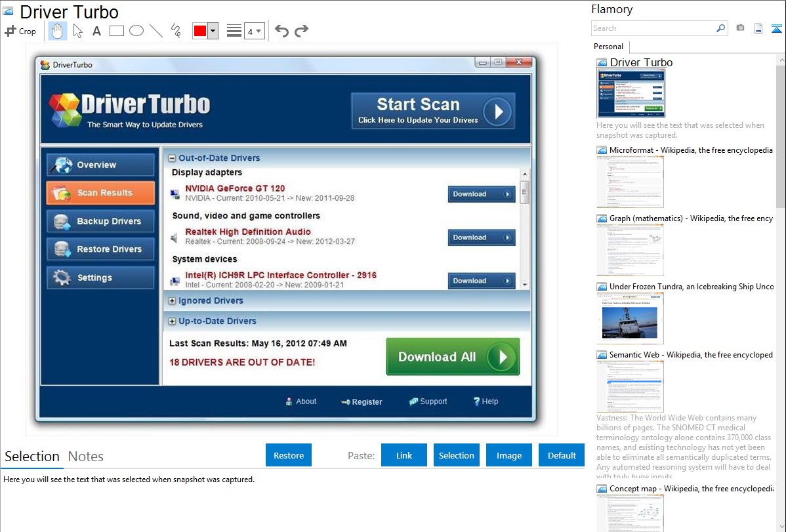Paste as Image

508,455
